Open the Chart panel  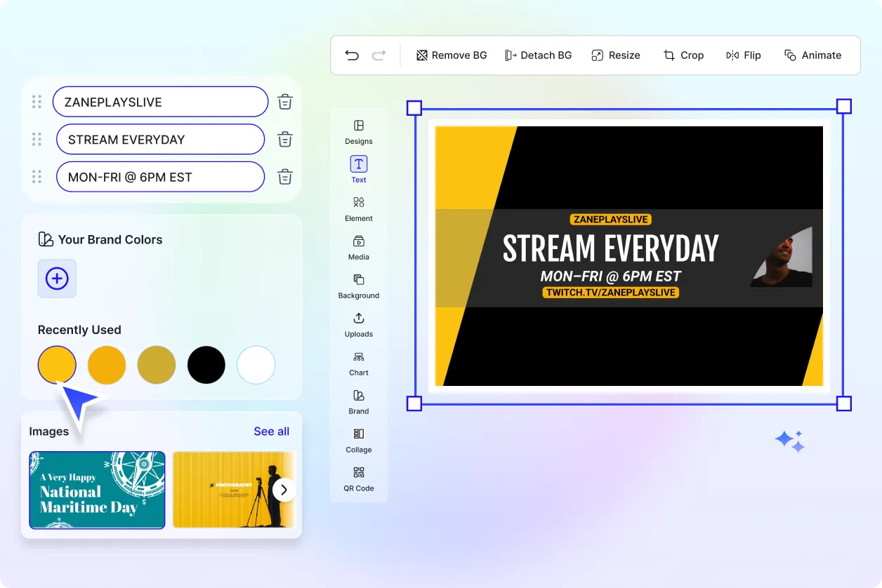pos(358,365)
